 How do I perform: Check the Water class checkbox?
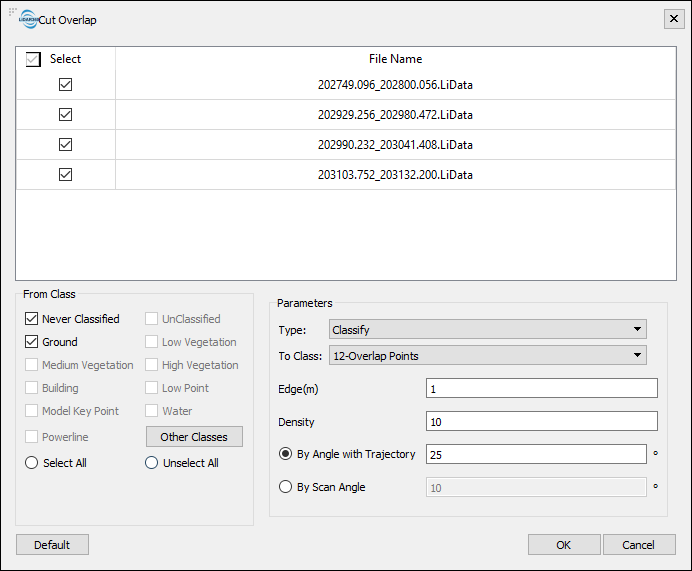(151, 410)
